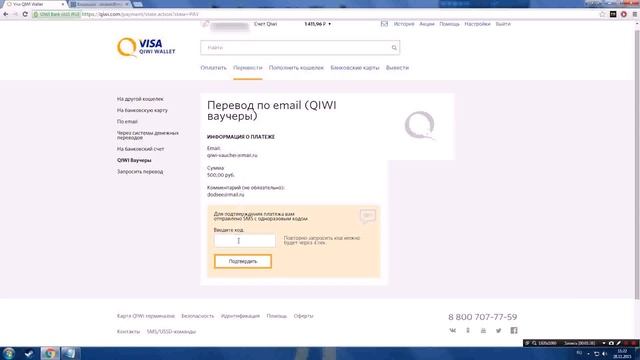Select the recorder pencil drawing tool
The image size is (640, 360).
coord(618,343)
